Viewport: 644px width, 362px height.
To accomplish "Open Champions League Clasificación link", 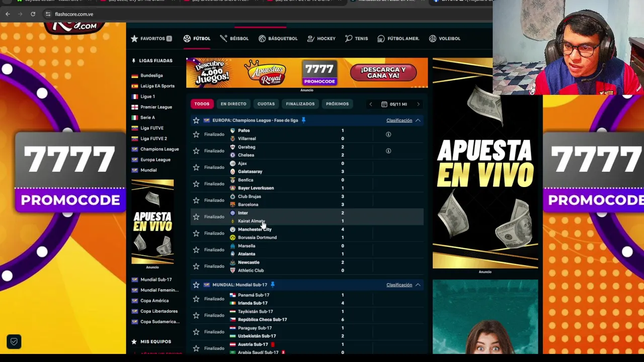I will 399,120.
